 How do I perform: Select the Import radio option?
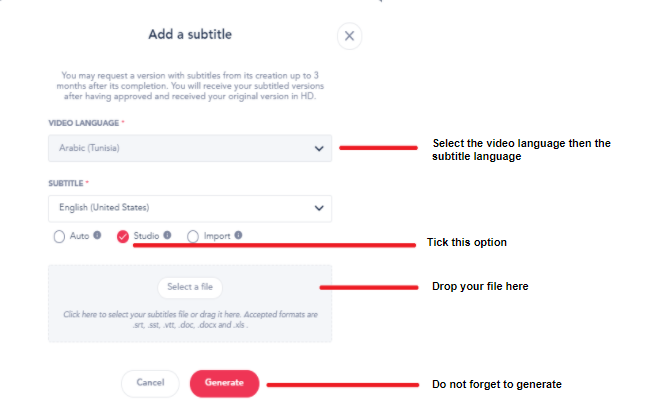(x=193, y=237)
